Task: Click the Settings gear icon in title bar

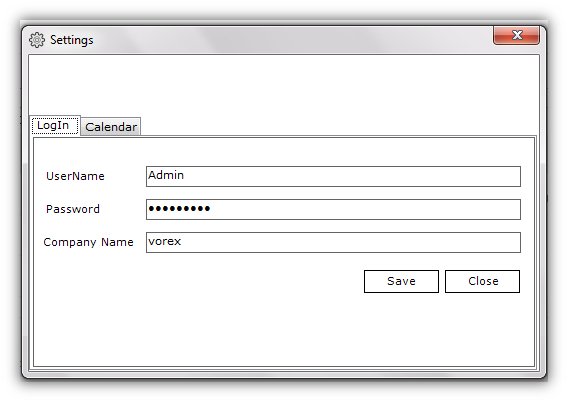Action: coord(37,40)
